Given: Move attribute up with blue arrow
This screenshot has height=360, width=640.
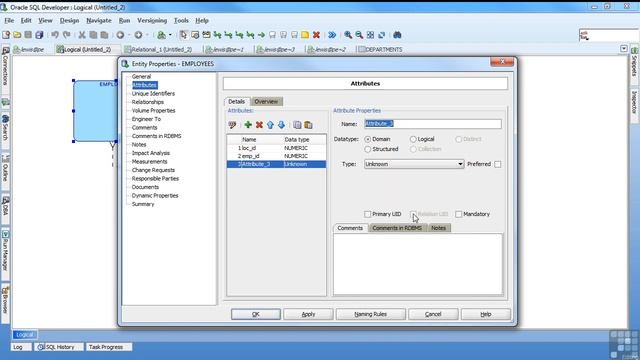Looking at the screenshot, I should (x=270, y=125).
